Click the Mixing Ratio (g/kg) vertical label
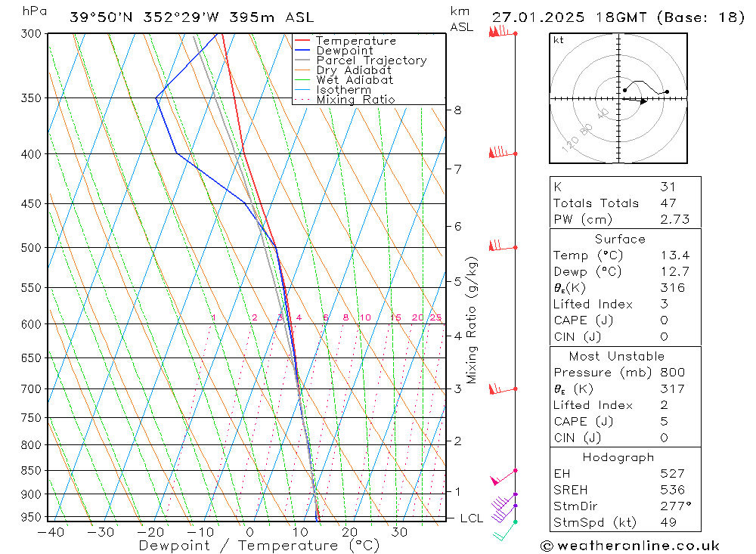756x554 pixels. coord(472,320)
